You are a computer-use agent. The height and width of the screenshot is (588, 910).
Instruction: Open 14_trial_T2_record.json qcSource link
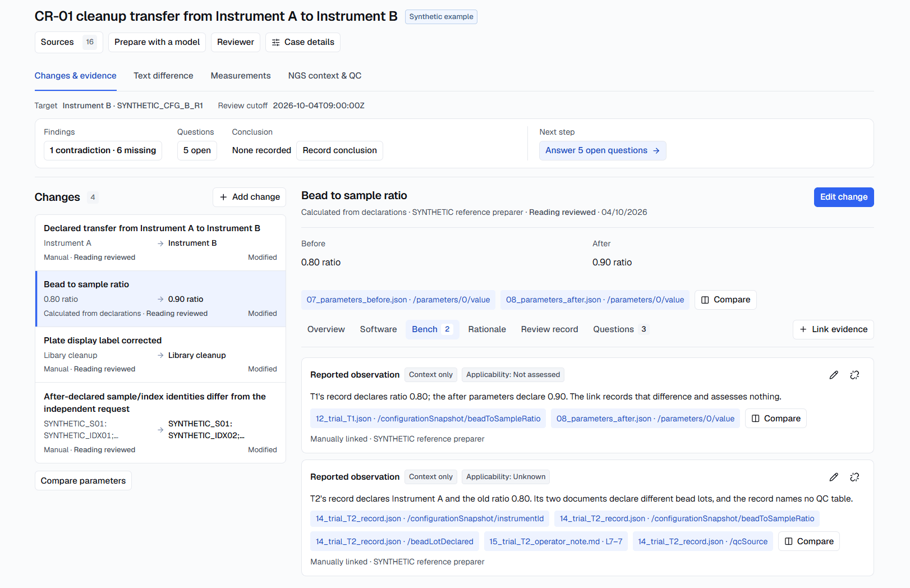(703, 541)
